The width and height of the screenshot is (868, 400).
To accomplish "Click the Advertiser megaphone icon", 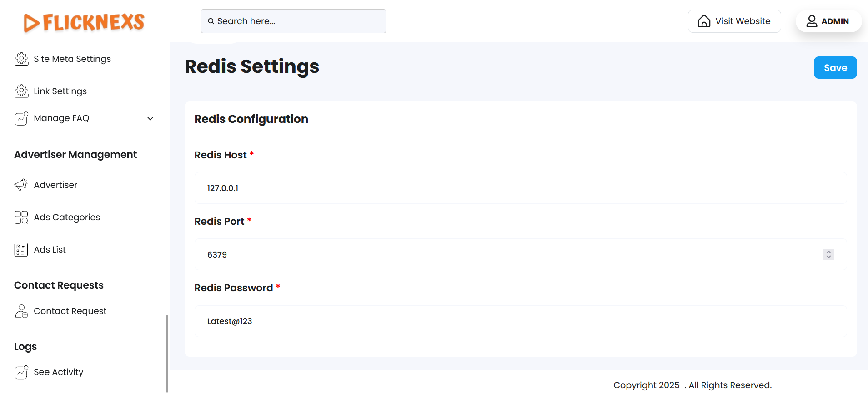I will point(21,185).
